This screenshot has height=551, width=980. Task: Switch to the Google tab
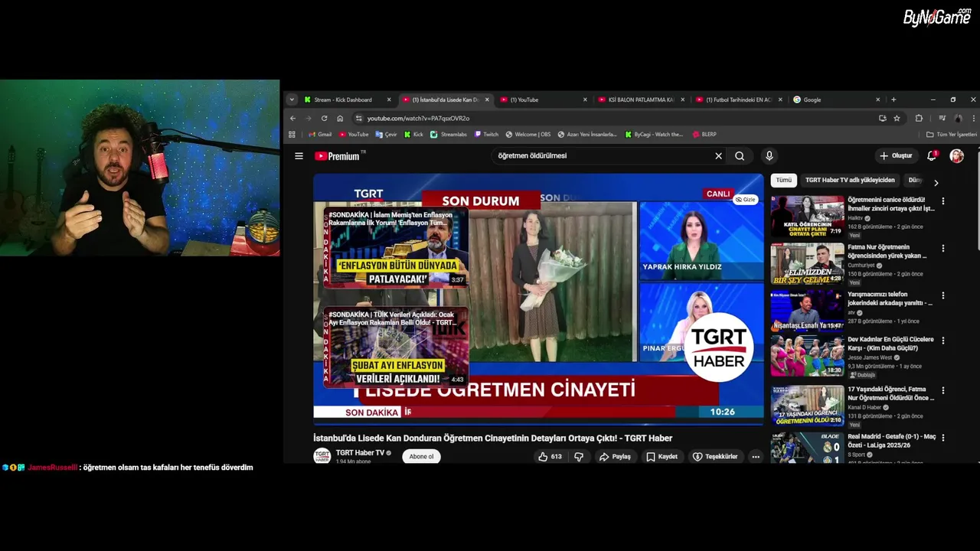tap(837, 99)
